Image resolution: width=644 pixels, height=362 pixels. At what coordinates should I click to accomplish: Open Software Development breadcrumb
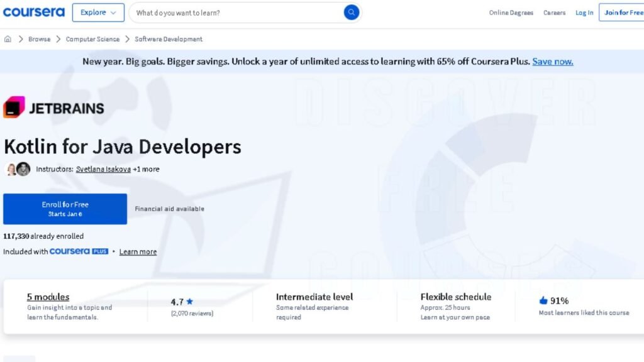169,39
